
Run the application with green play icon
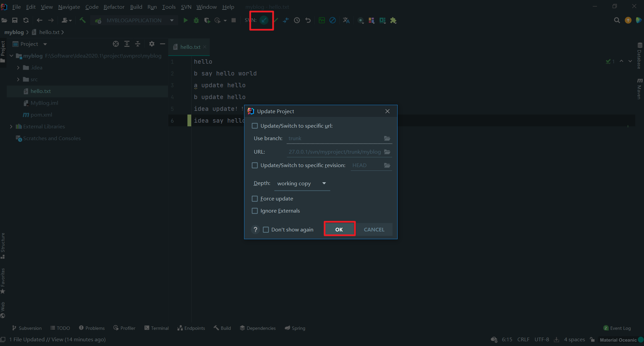point(185,20)
